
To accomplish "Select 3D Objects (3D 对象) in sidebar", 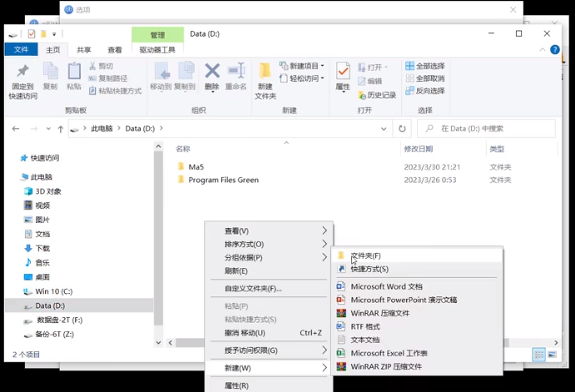I will point(48,191).
